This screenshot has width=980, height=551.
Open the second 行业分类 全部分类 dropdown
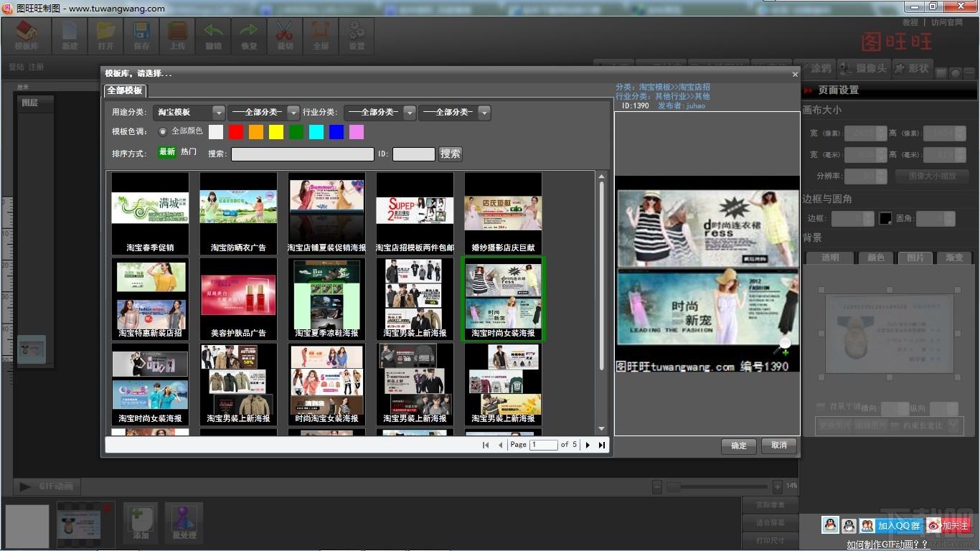coord(455,113)
